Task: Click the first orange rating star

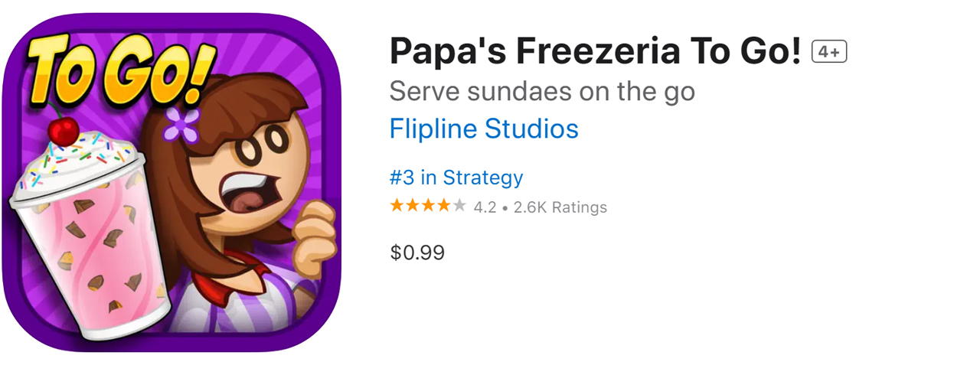Action: [x=397, y=206]
